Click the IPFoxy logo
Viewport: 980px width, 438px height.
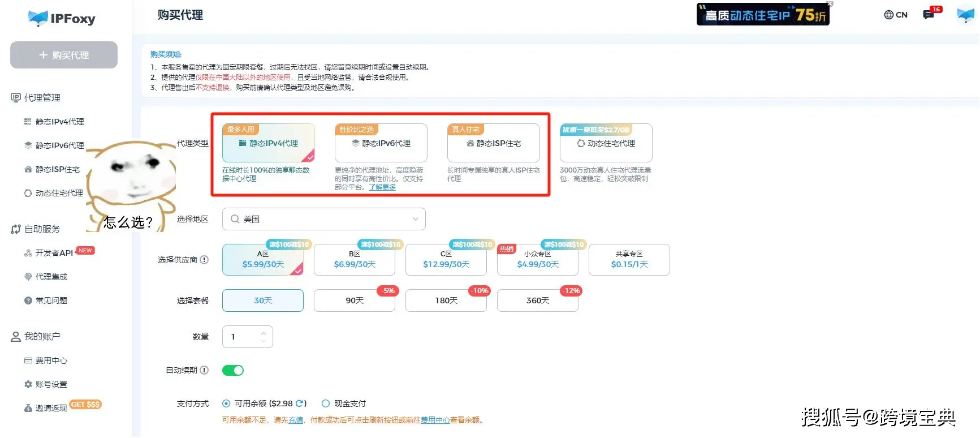(x=62, y=18)
